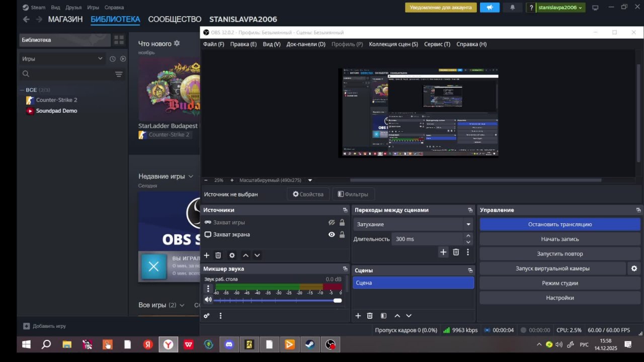Collapse the ВСЕ games category
This screenshot has width=644, height=362.
tap(22, 90)
